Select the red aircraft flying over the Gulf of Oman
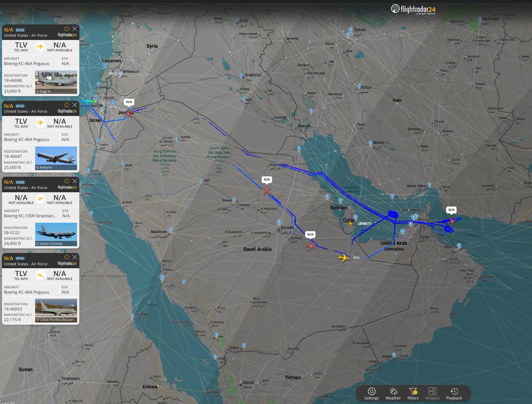532x404 pixels. click(x=451, y=221)
